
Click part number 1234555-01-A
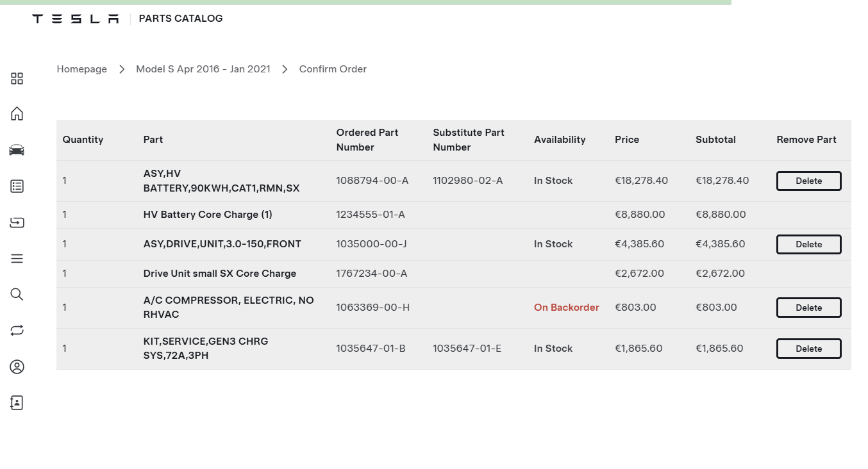tap(371, 215)
